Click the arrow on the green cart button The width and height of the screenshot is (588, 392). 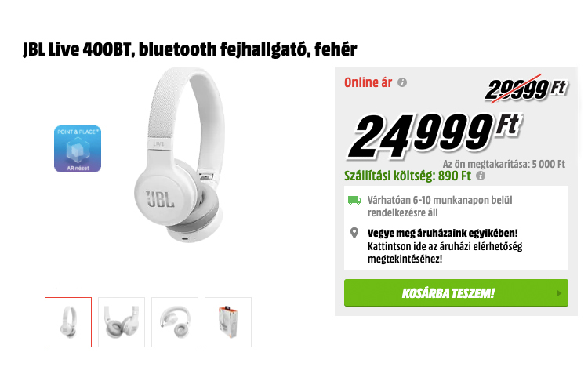(x=559, y=293)
